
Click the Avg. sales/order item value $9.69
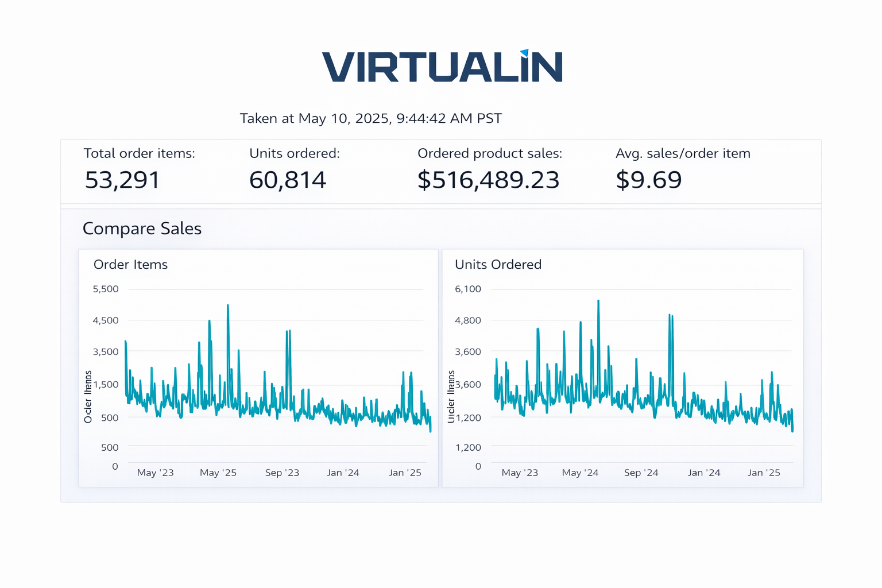(648, 180)
